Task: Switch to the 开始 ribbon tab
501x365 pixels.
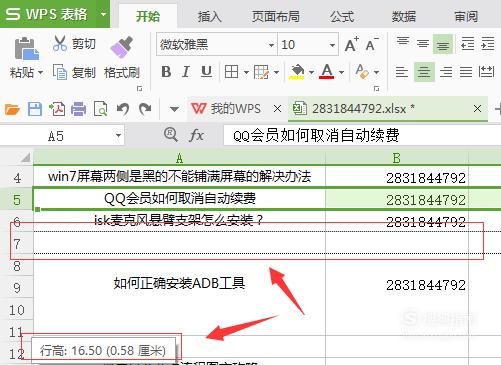Action: click(148, 16)
